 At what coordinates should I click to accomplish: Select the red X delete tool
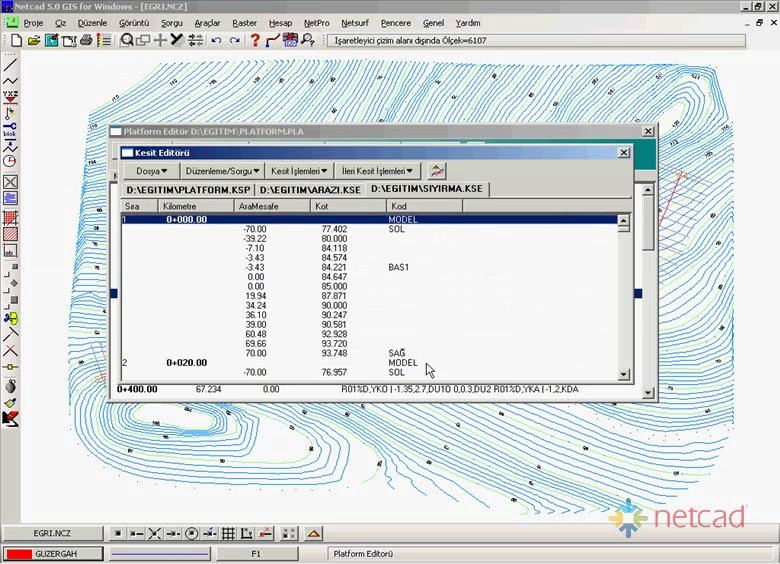pos(10,351)
